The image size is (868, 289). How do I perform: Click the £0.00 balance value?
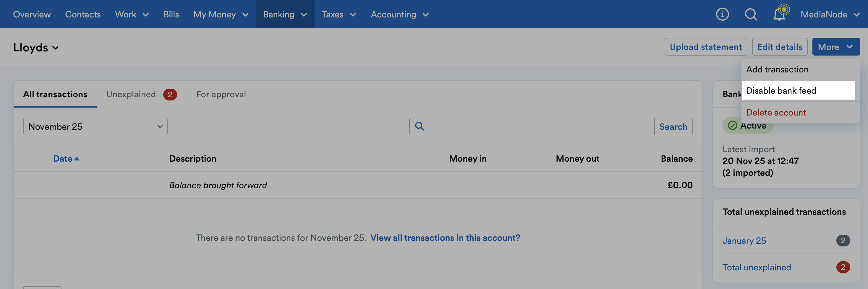click(x=680, y=185)
